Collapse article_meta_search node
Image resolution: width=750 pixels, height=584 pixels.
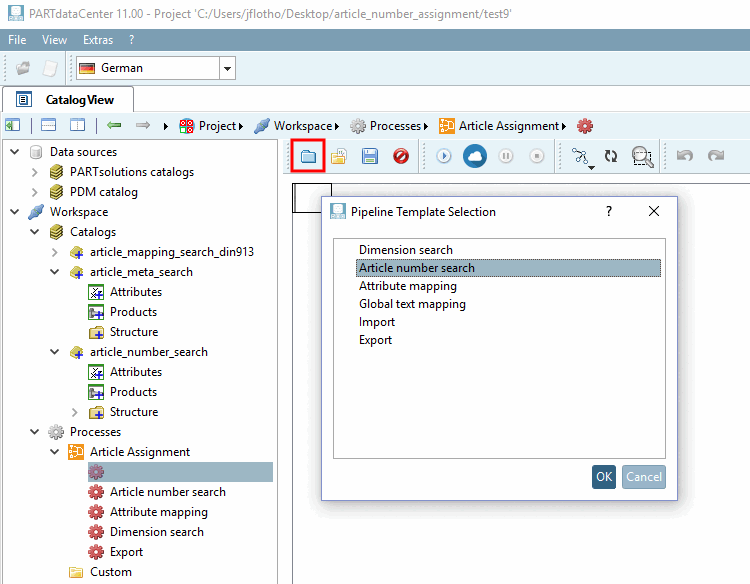(55, 272)
